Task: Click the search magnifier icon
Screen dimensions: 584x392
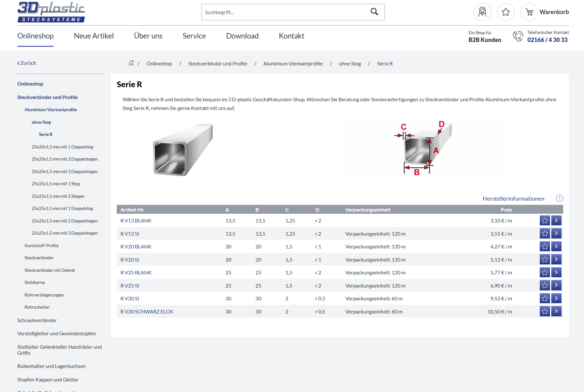Action: pyautogui.click(x=374, y=12)
